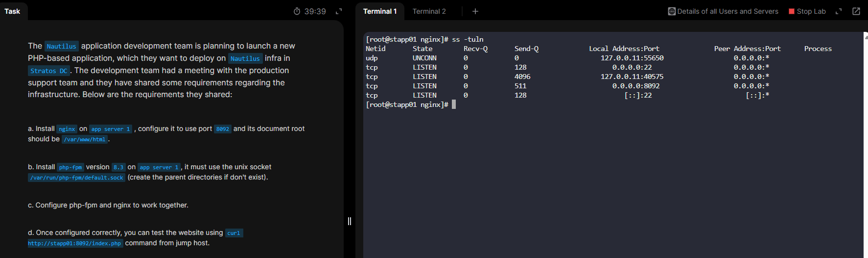
Task: Click the /var/www/html code label
Action: pyautogui.click(x=85, y=139)
